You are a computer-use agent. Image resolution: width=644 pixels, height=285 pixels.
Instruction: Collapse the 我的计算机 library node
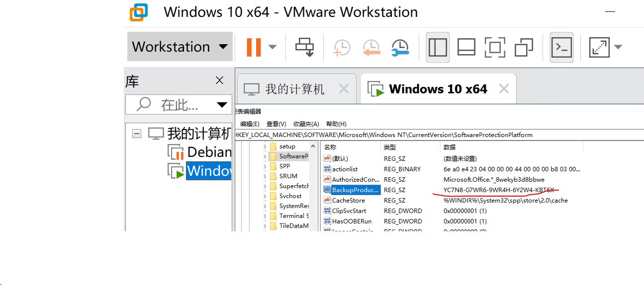[x=137, y=134]
